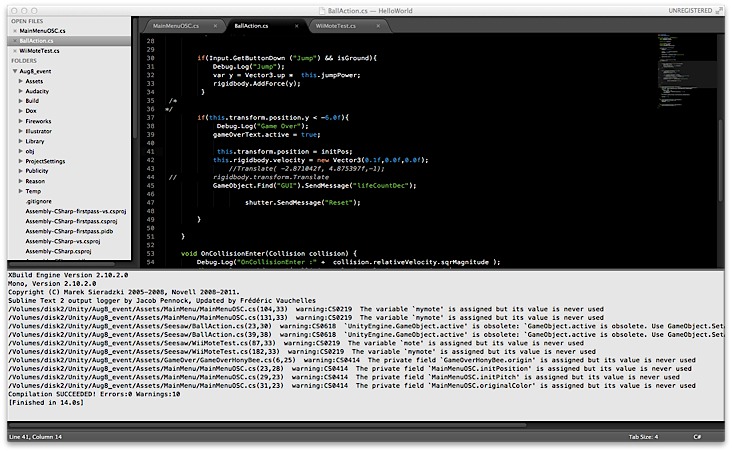The width and height of the screenshot is (732, 452).
Task: Expand the ProjectSettings folder
Action: click(21, 161)
